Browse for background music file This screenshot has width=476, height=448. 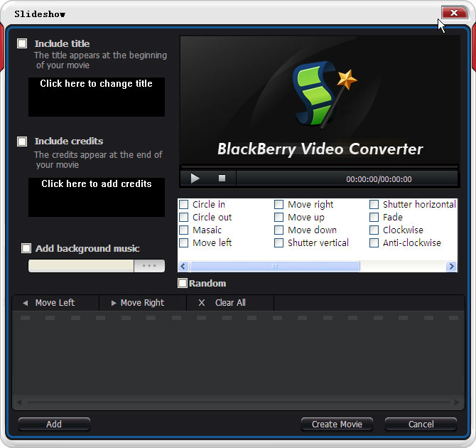tap(149, 266)
